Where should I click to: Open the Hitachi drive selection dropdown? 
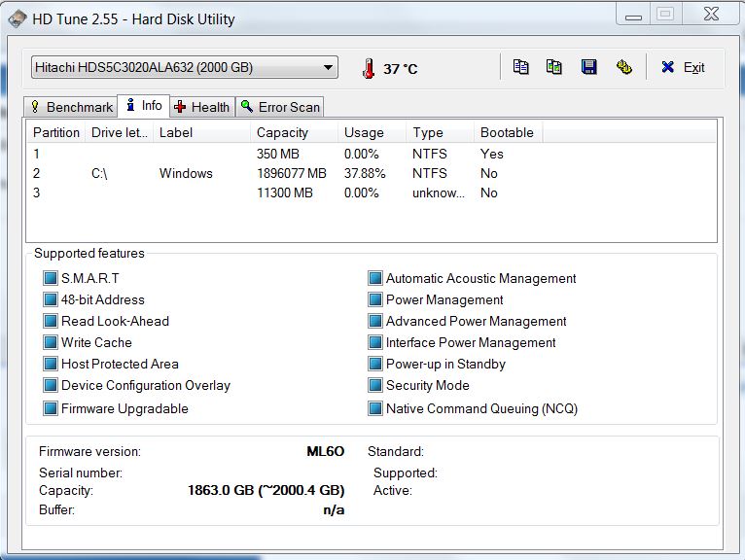tap(185, 67)
